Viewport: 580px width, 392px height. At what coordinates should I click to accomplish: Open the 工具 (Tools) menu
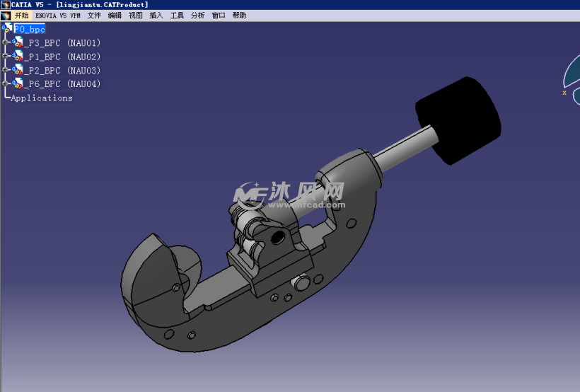(x=177, y=15)
